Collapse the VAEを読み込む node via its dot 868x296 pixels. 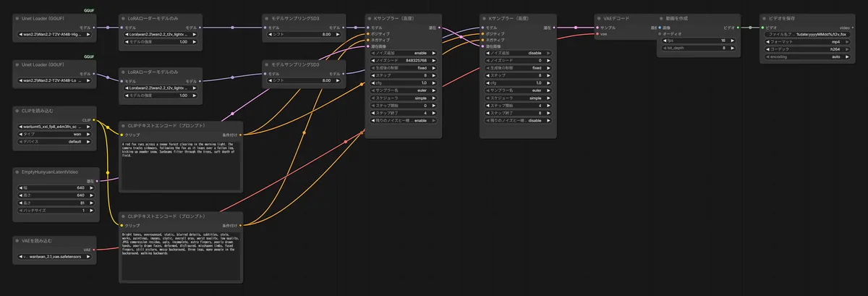tap(18, 240)
